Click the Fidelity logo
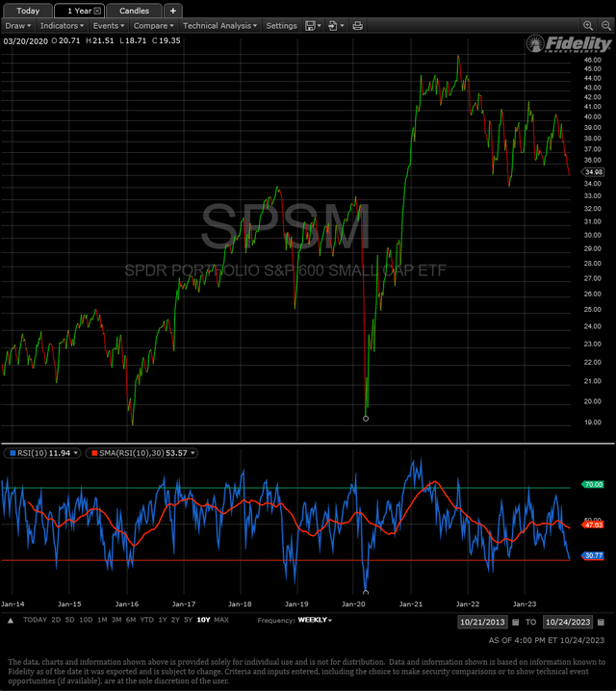Image resolution: width=616 pixels, height=691 pixels. pos(569,43)
